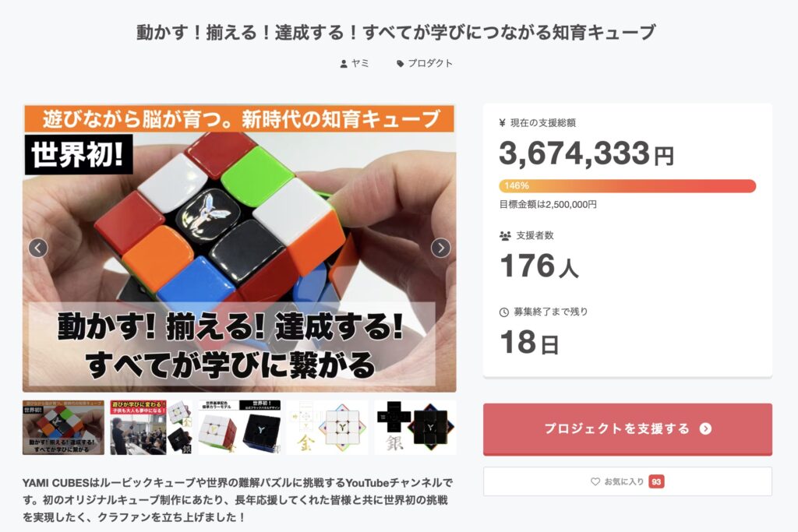The height and width of the screenshot is (532, 798).
Task: Click the main cube banner image
Action: tap(239, 248)
